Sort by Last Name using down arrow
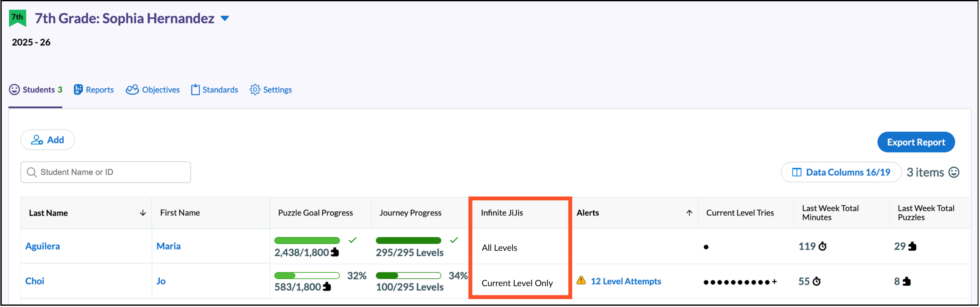 coord(143,213)
